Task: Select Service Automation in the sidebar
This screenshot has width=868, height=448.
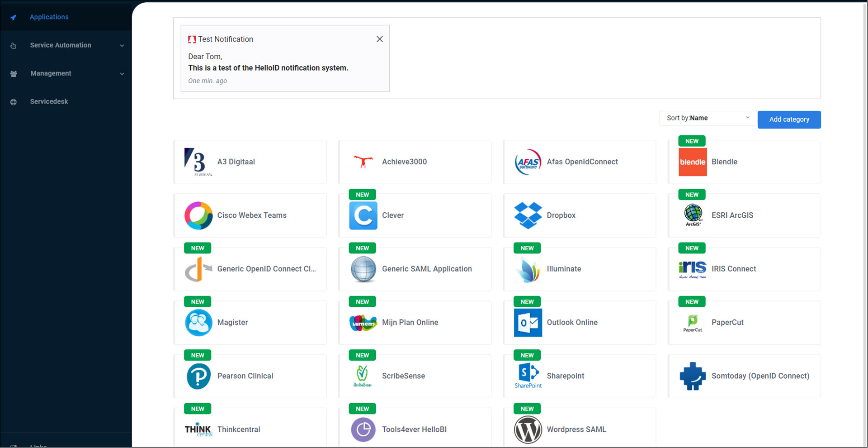Action: coord(61,45)
